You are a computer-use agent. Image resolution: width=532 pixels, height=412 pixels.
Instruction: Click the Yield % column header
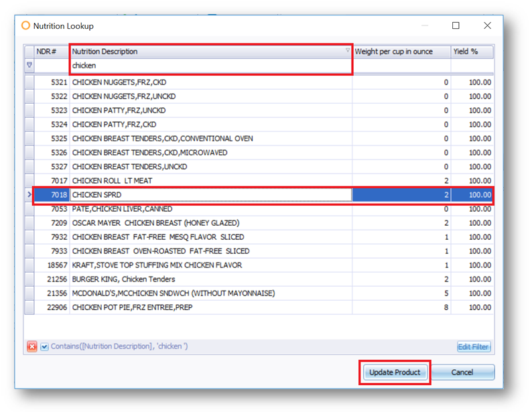(x=472, y=52)
